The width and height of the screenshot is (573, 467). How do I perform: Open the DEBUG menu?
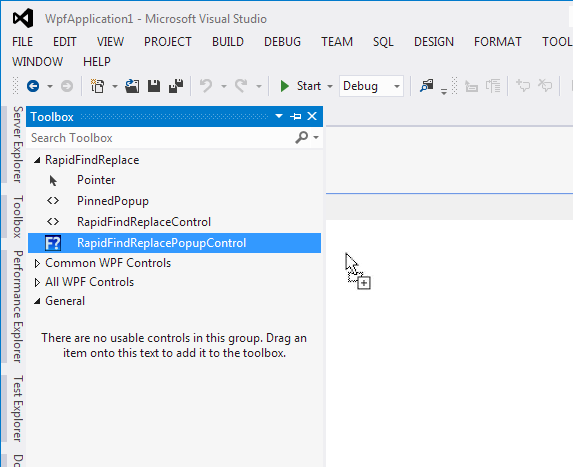282,42
